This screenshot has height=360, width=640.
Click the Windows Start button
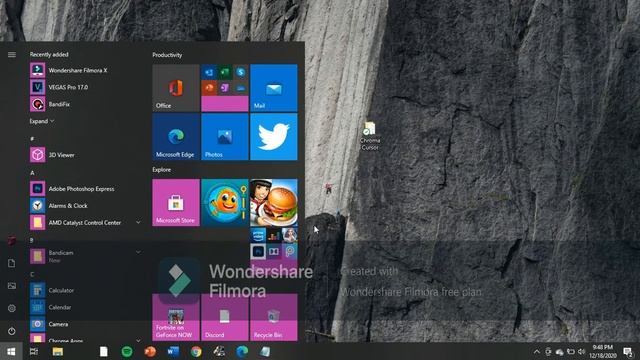tap(11, 351)
